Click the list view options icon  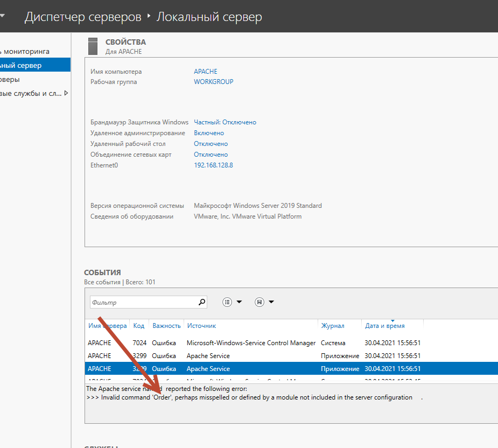227,302
